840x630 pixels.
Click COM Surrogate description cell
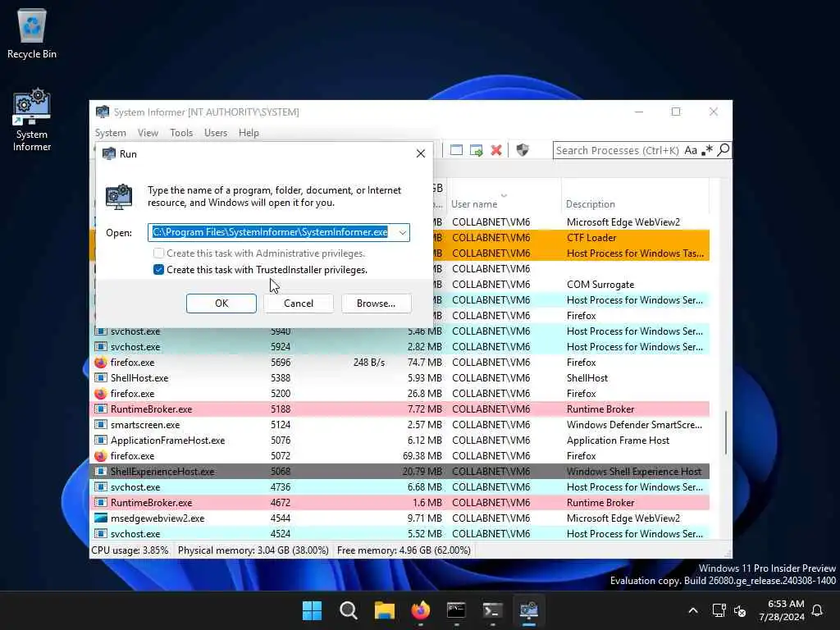tap(600, 285)
